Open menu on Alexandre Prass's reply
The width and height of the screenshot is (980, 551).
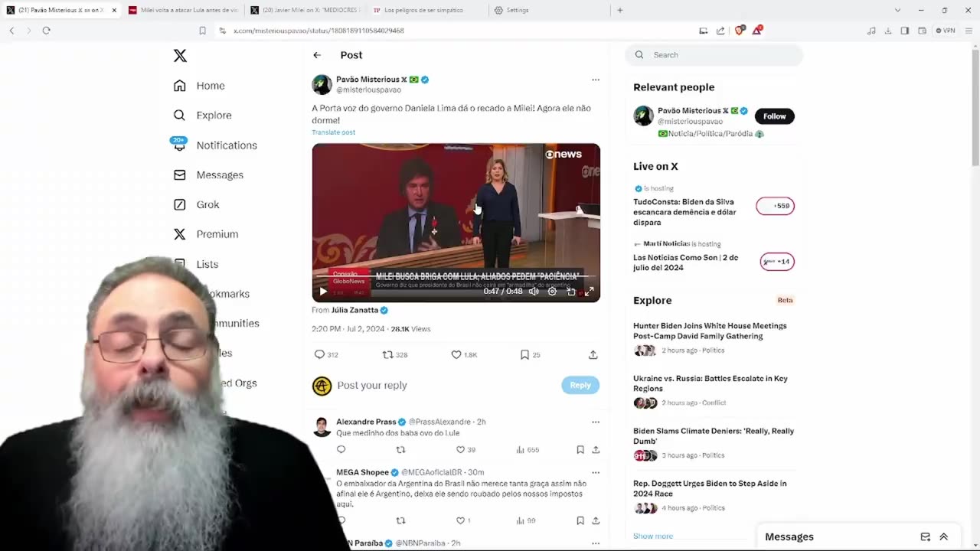click(596, 422)
